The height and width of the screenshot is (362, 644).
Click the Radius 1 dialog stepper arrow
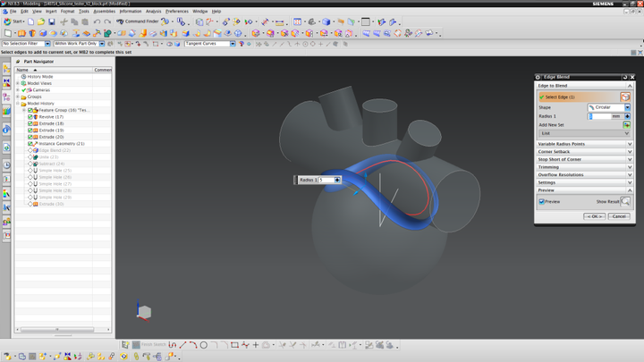(x=627, y=116)
